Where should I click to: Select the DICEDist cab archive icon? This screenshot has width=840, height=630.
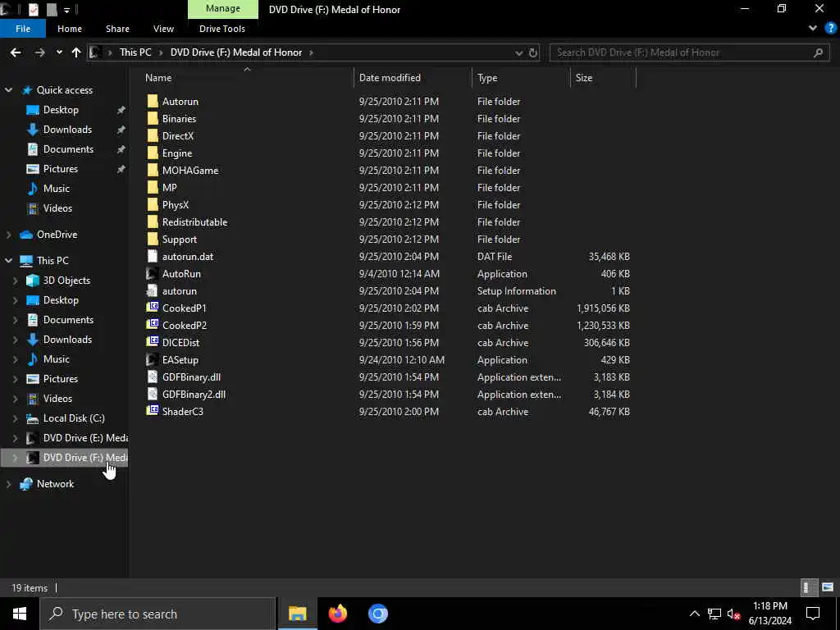tap(153, 342)
